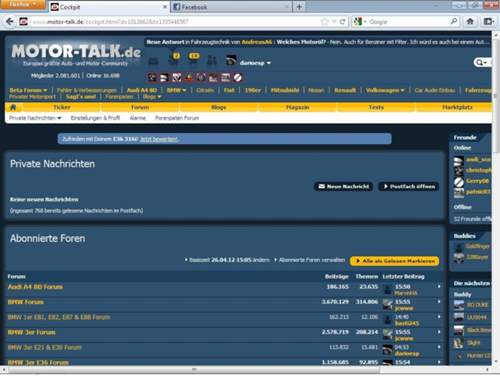Click Neue Nachricht button
This screenshot has width=500, height=390.
pos(344,186)
